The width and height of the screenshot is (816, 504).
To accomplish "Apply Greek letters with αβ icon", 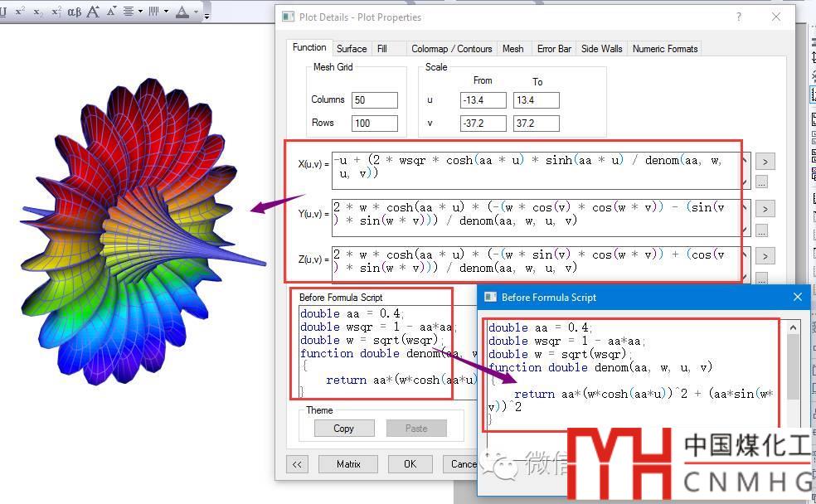I will pyautogui.click(x=74, y=12).
